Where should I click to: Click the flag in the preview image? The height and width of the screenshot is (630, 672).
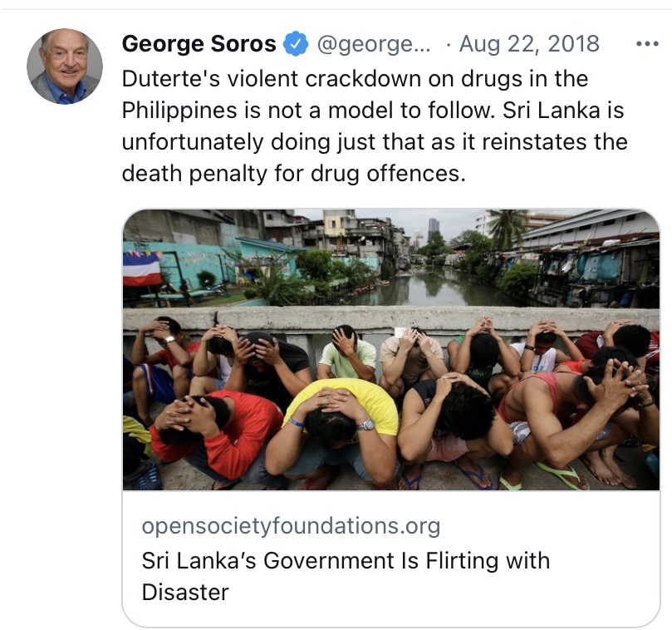143,269
